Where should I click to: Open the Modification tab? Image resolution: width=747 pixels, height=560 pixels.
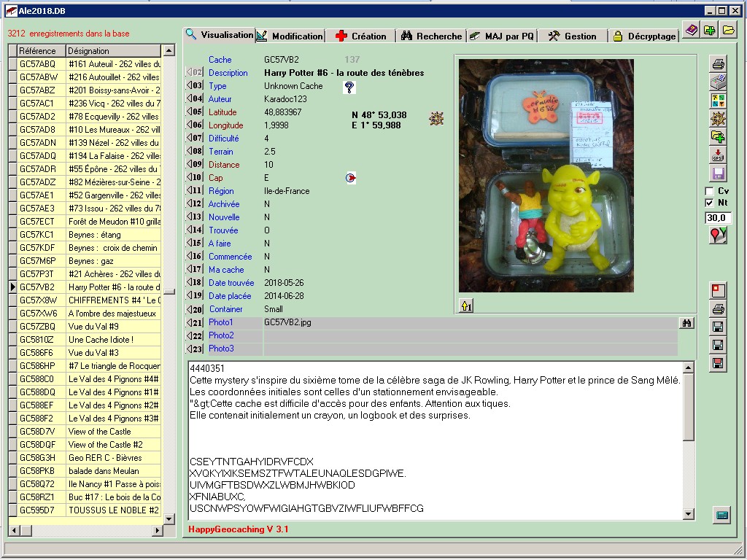coord(290,36)
